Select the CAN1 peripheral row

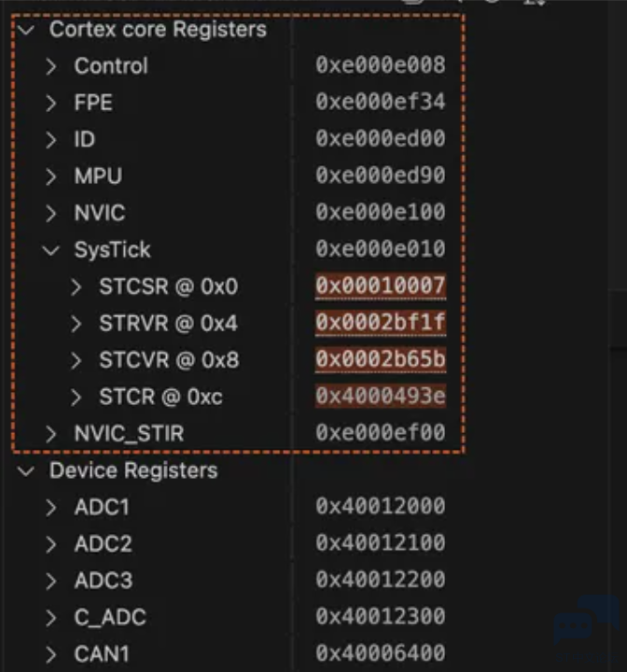pyautogui.click(x=102, y=654)
